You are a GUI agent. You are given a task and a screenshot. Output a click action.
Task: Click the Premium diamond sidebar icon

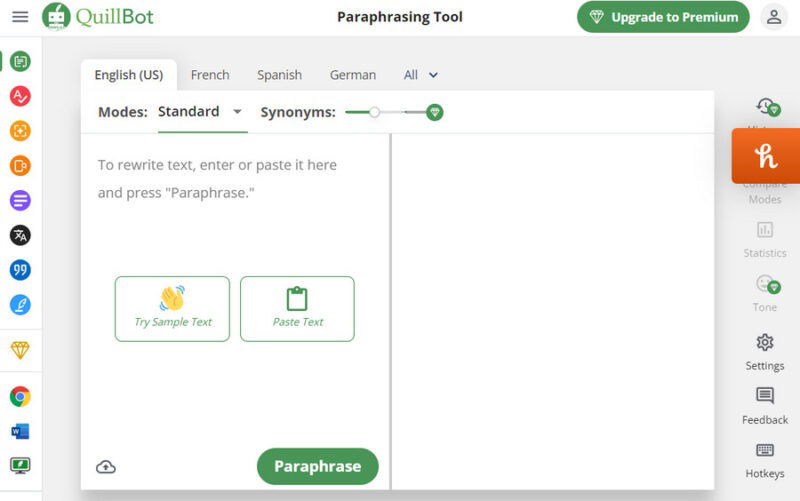(x=20, y=350)
